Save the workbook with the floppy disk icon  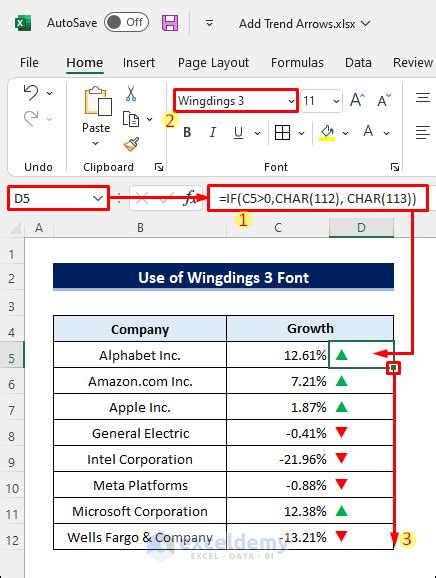tap(170, 23)
